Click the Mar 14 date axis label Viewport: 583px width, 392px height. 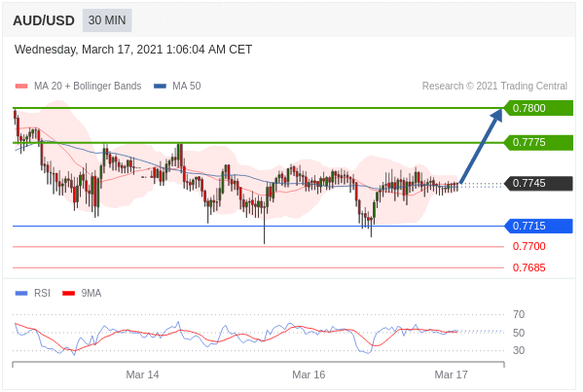pos(142,374)
